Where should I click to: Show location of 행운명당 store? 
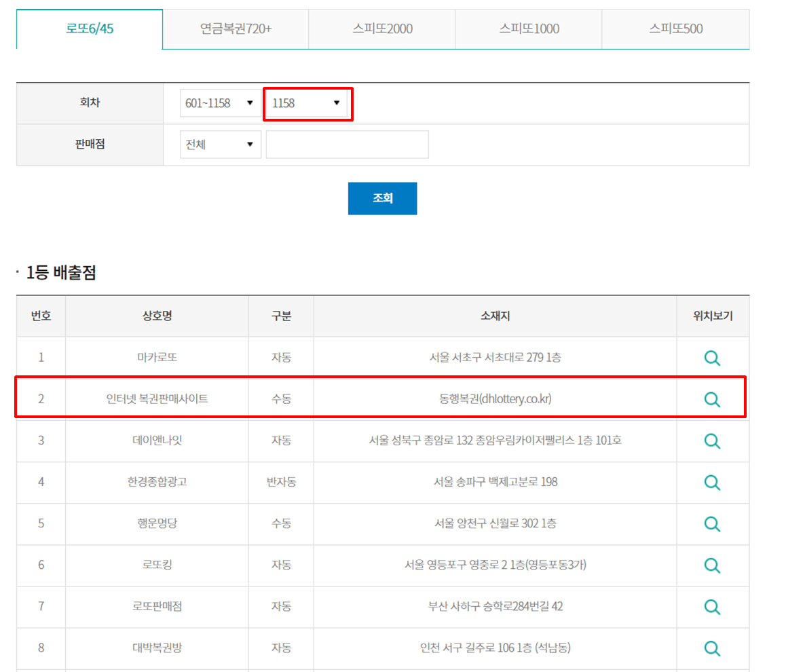[x=712, y=523]
